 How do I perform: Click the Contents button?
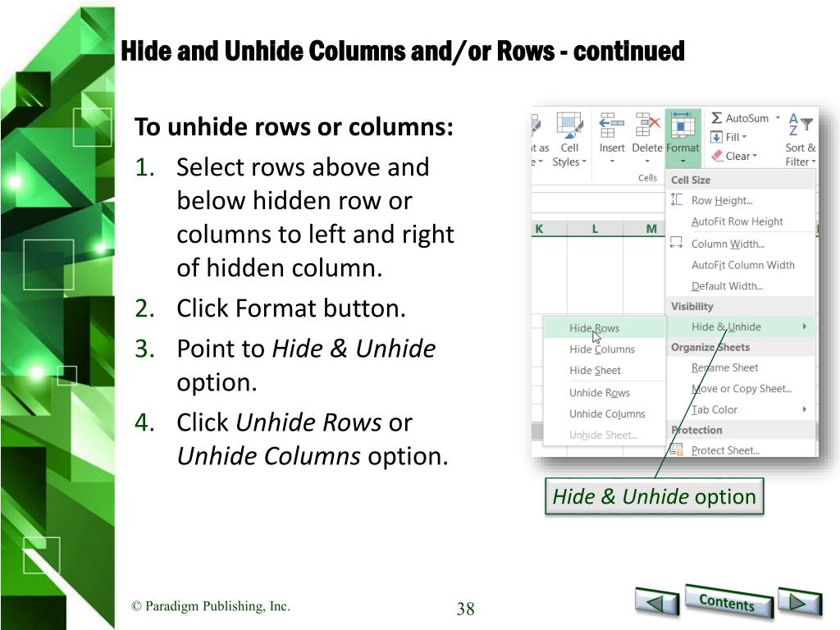pos(728,601)
